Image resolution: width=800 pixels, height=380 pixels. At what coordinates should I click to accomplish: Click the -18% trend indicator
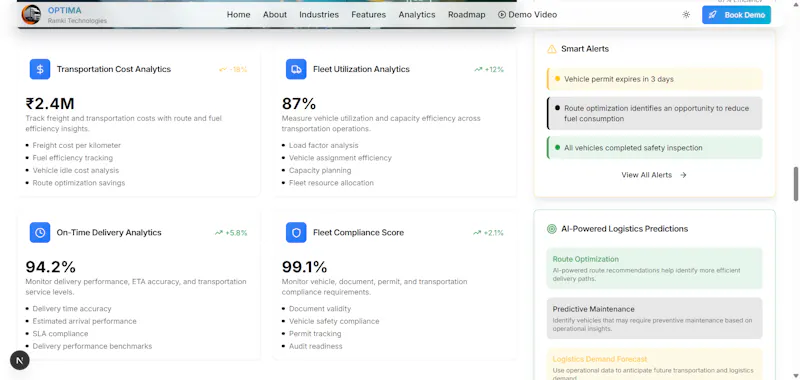[x=233, y=69]
